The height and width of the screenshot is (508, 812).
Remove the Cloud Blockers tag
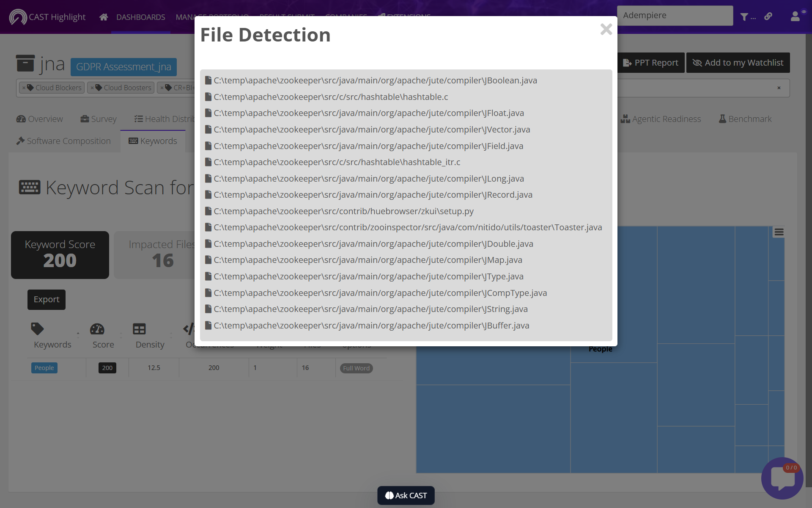[x=24, y=88]
